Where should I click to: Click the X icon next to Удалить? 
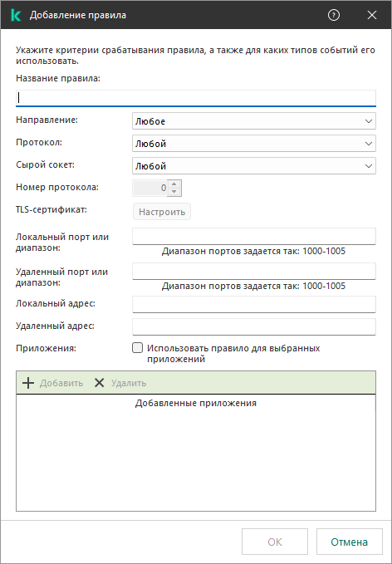pos(100,383)
